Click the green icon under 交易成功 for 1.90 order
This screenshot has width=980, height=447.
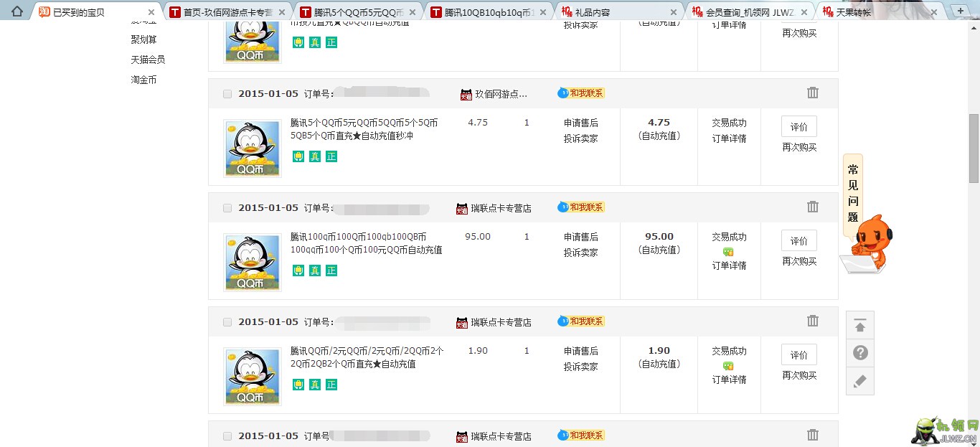pyautogui.click(x=728, y=366)
